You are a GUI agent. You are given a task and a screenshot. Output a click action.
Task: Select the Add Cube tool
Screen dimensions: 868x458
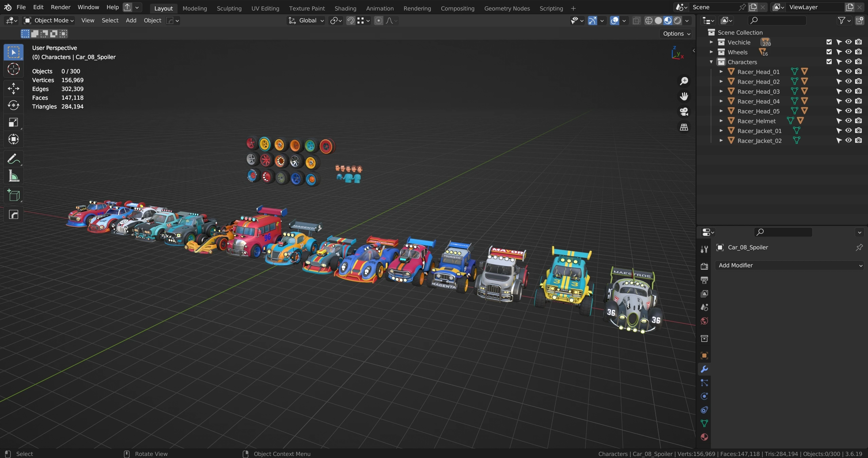14,195
